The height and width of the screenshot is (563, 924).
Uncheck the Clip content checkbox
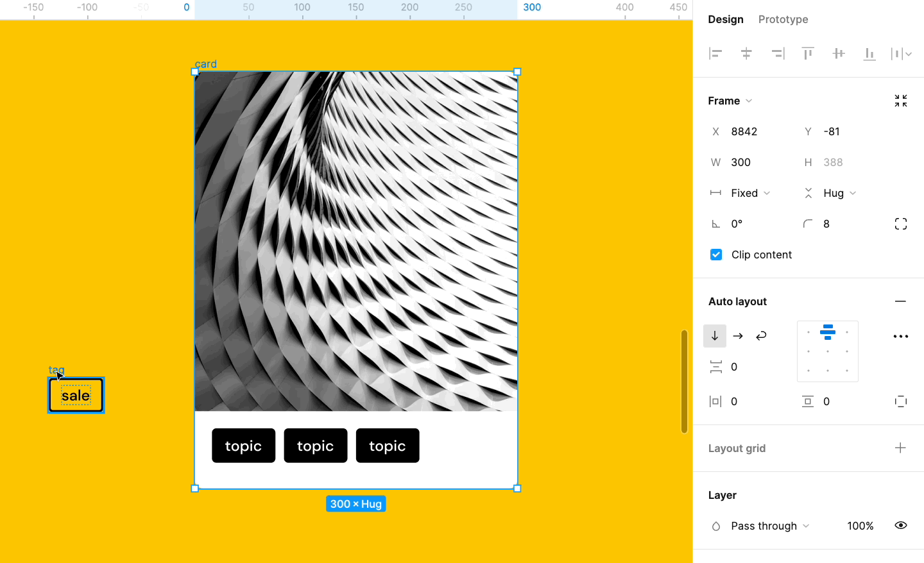[x=715, y=255]
